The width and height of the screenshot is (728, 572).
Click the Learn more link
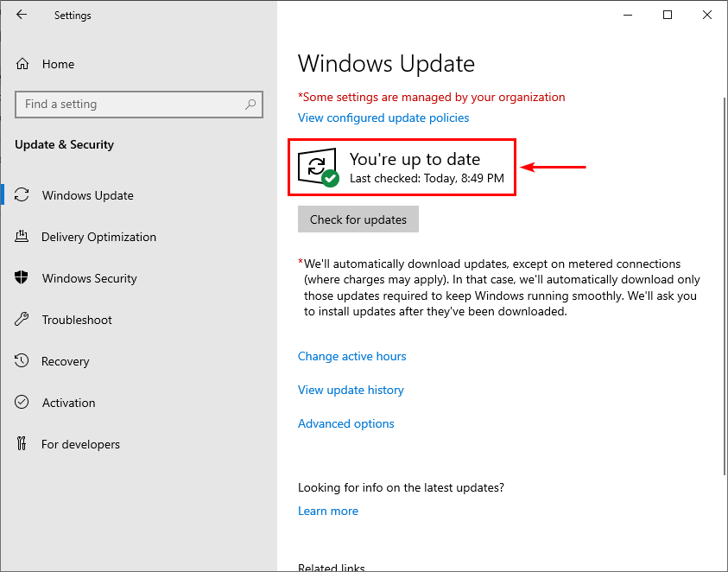coord(328,511)
